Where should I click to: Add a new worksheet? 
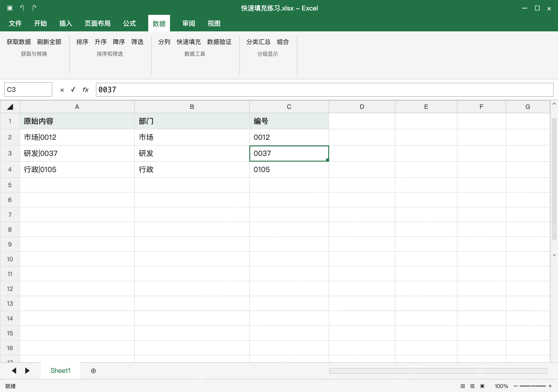tap(93, 371)
